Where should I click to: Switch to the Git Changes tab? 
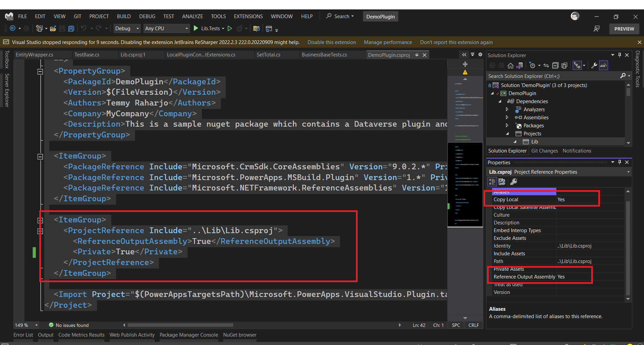545,151
